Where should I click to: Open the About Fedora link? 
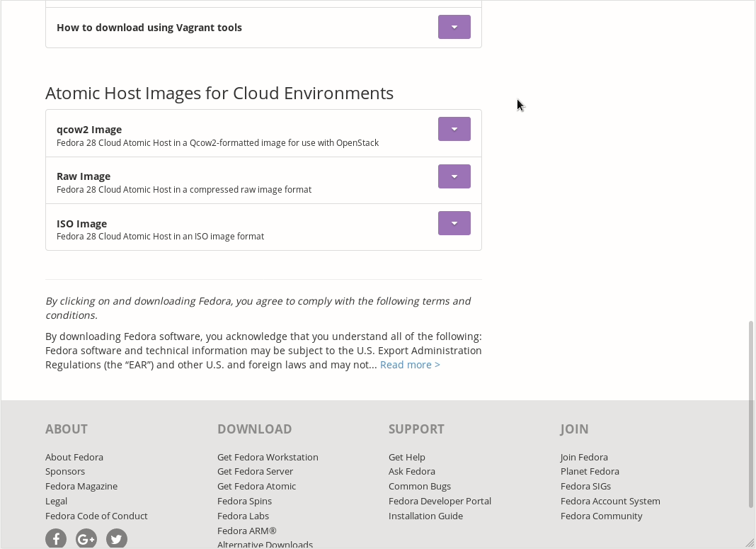point(74,457)
